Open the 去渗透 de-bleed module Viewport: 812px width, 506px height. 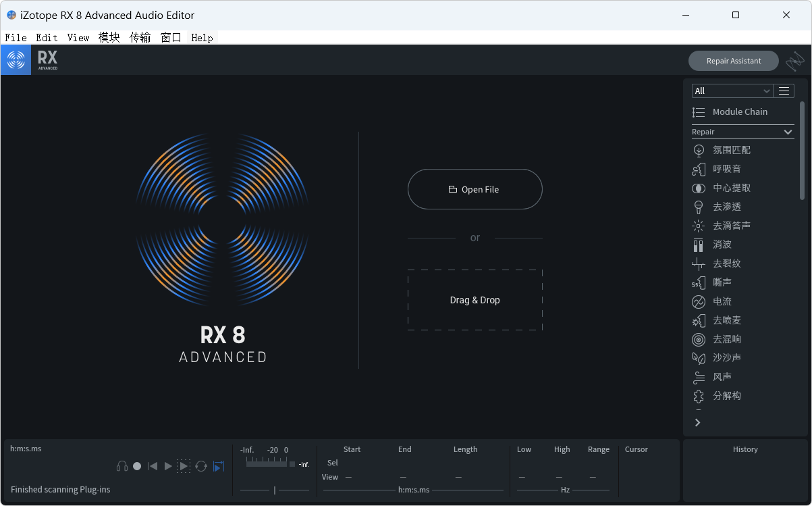[x=742, y=207]
